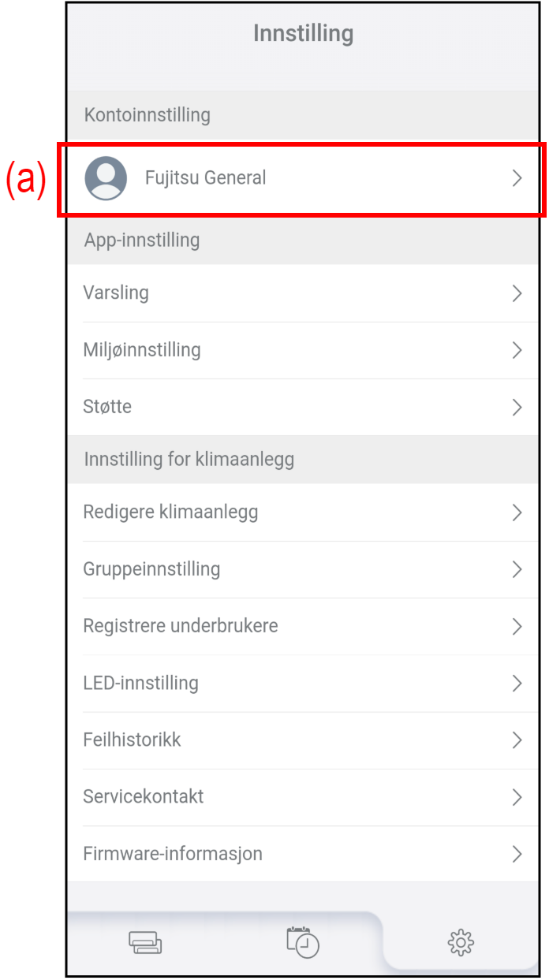
Task: Tap the arrow next to Miljøinnstilling
Action: pyautogui.click(x=517, y=350)
